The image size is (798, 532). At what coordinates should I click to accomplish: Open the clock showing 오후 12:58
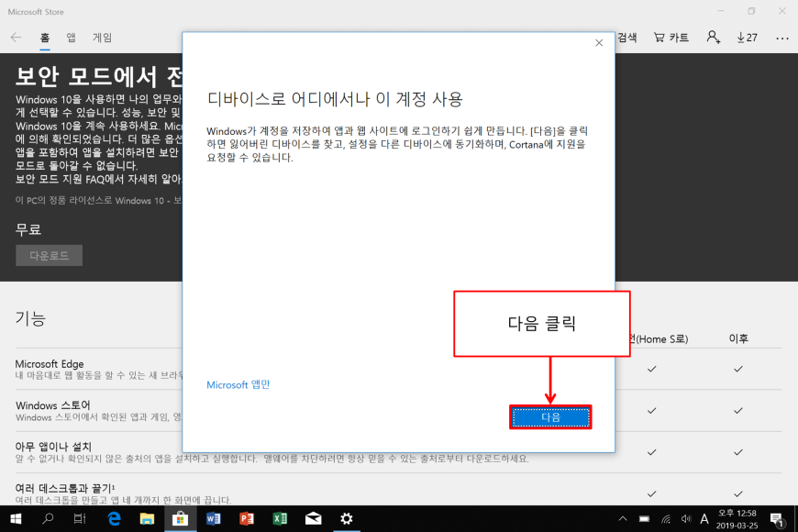737,519
